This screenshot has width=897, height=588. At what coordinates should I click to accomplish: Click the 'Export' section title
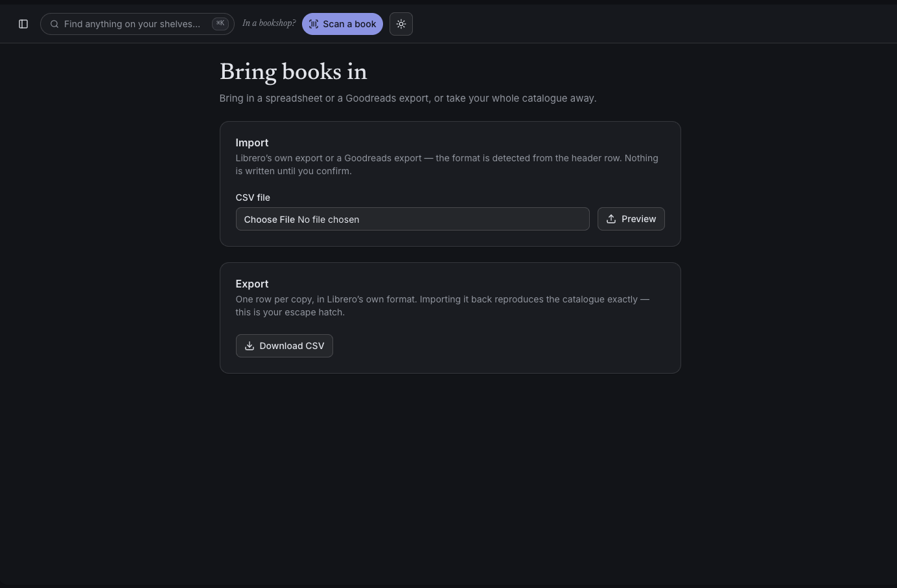tap(252, 284)
